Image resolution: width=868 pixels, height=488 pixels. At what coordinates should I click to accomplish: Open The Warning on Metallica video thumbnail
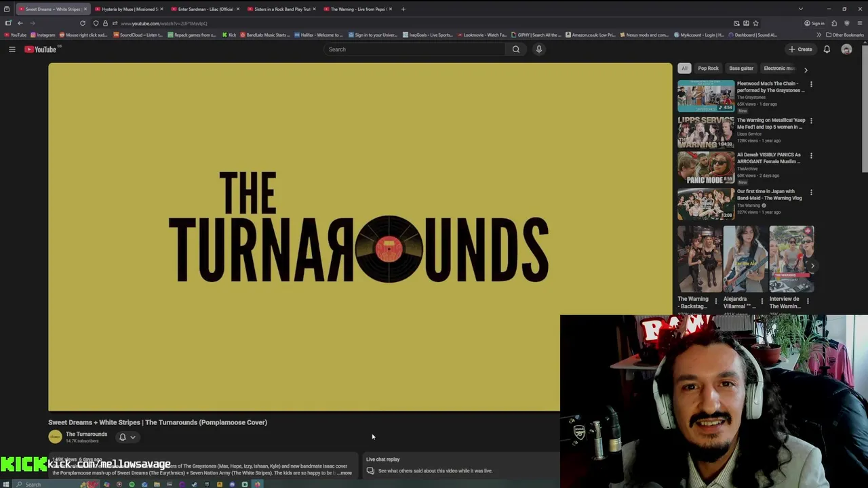(x=706, y=132)
